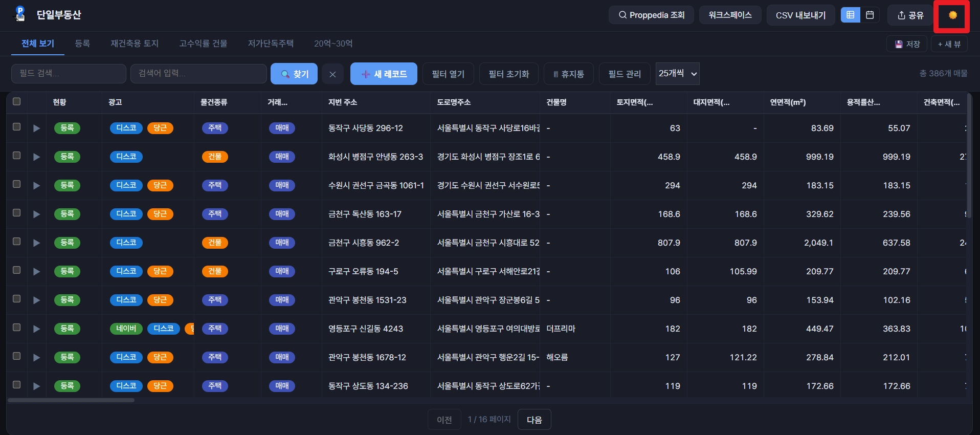Click the app logo beside 단일부동산
Screen dimensions: 980x435
click(20, 14)
